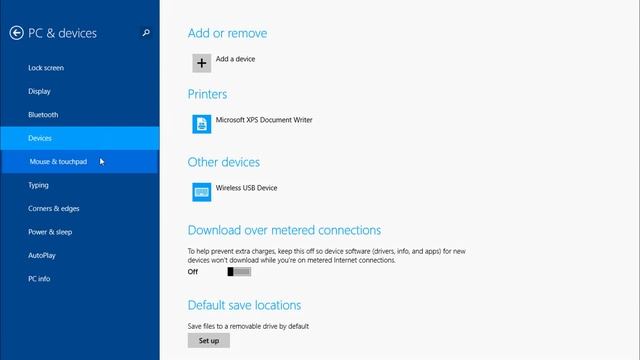Click the Off label beside the toggle

click(193, 272)
